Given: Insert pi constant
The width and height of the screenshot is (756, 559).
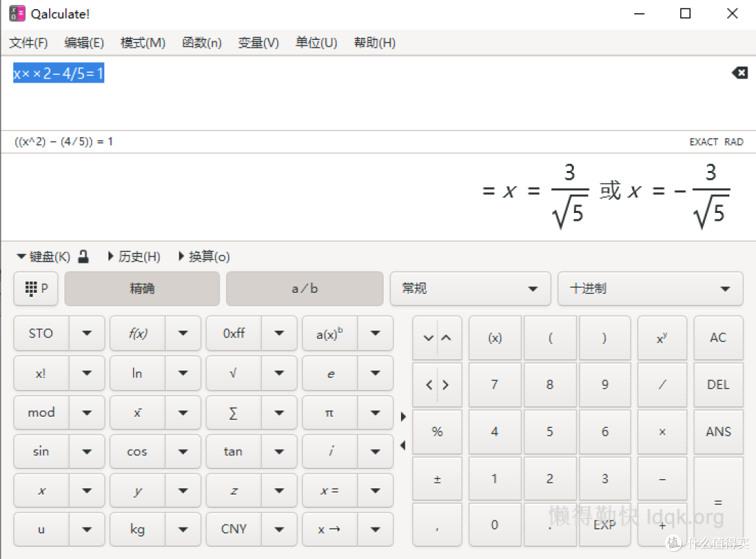Looking at the screenshot, I should click(x=330, y=413).
